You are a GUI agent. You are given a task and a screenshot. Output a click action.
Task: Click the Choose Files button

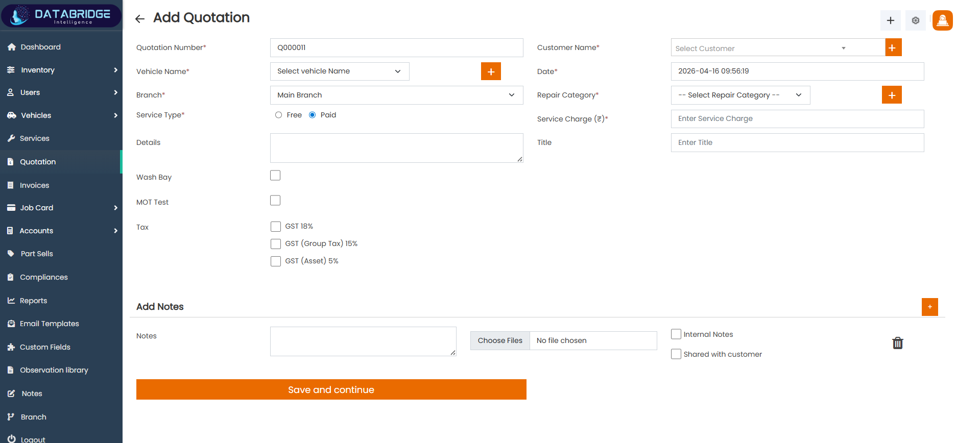[x=500, y=340]
